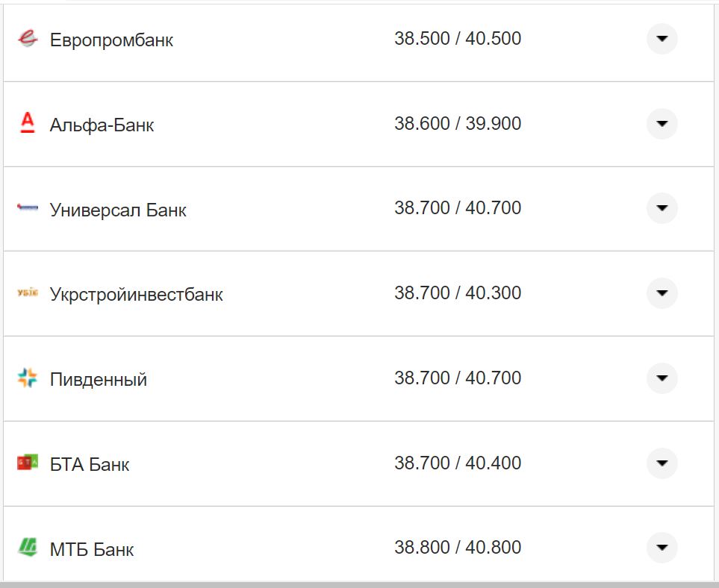Screen dimensions: 719x588
Task: Click the Пивденный bank name
Action: click(98, 379)
